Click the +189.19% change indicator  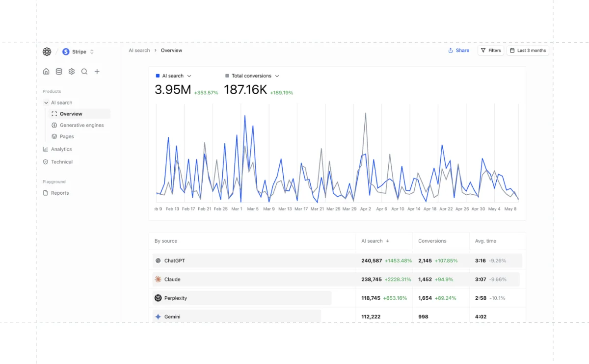tap(281, 93)
